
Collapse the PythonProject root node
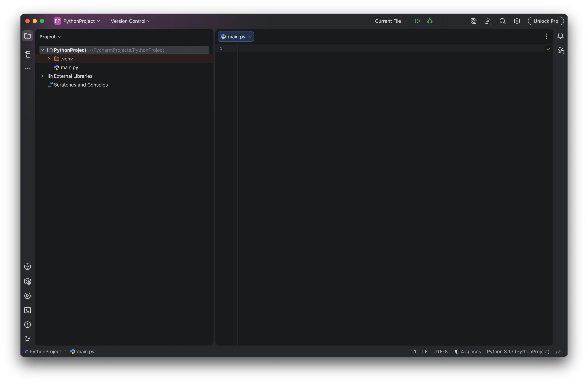tap(42, 50)
